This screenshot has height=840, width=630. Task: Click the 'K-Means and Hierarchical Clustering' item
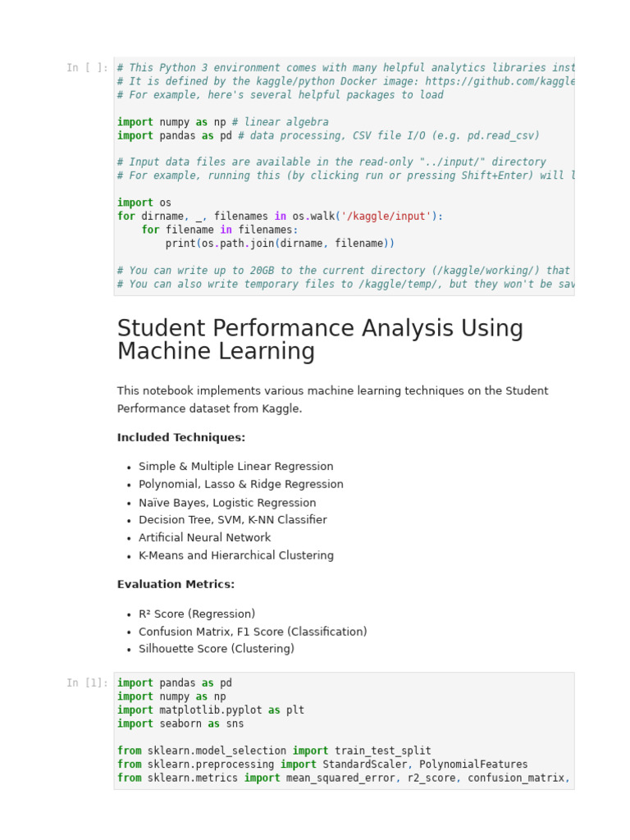click(235, 555)
